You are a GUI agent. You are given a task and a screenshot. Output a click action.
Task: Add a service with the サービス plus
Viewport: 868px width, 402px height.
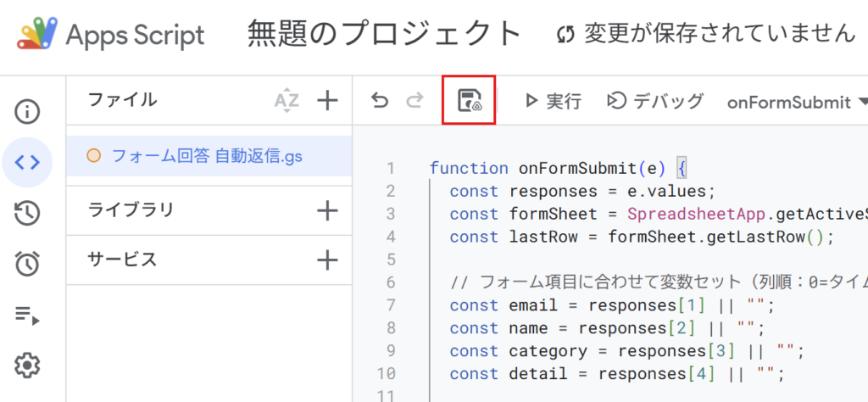pyautogui.click(x=327, y=260)
